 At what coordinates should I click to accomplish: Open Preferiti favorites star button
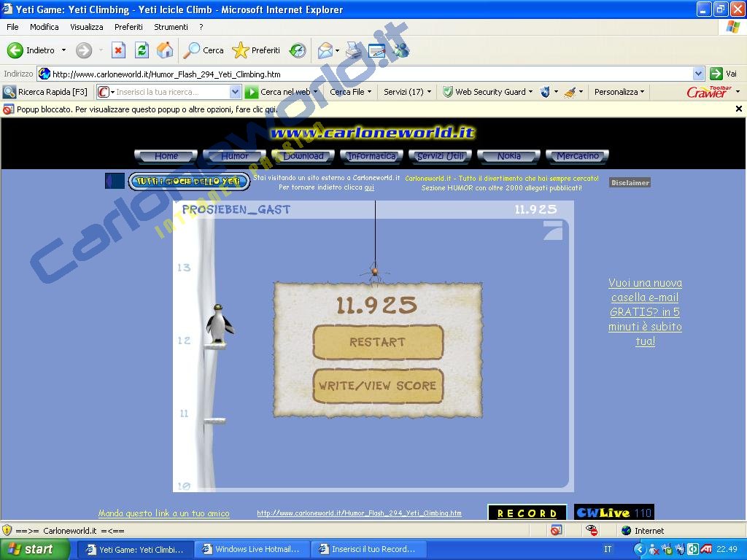click(x=256, y=50)
